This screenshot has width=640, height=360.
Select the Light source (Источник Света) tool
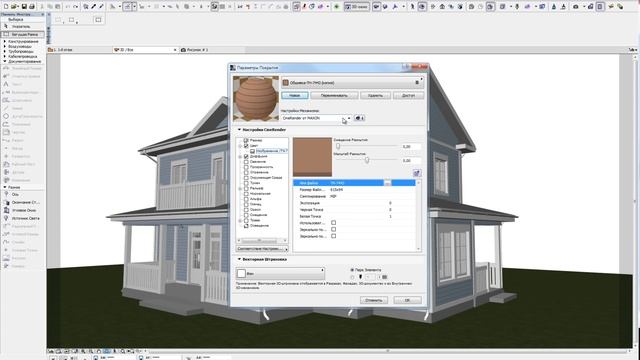coord(22,218)
